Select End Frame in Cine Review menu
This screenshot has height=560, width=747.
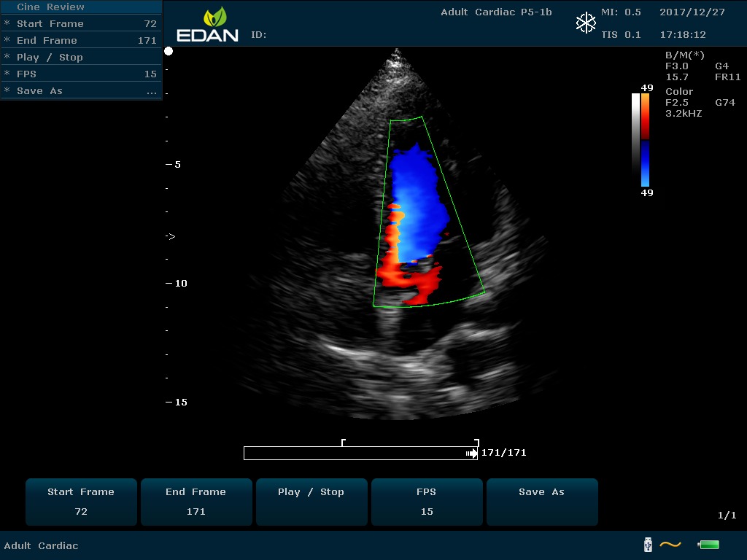[x=80, y=41]
